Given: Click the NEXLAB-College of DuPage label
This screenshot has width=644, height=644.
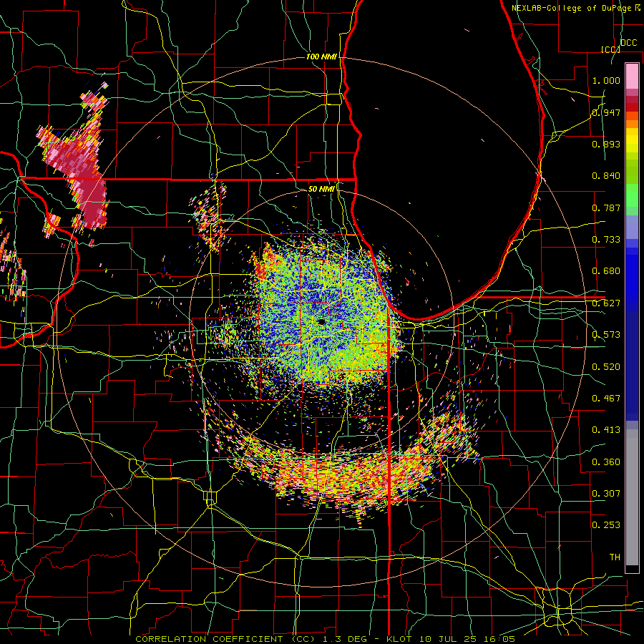Looking at the screenshot, I should click(572, 8).
